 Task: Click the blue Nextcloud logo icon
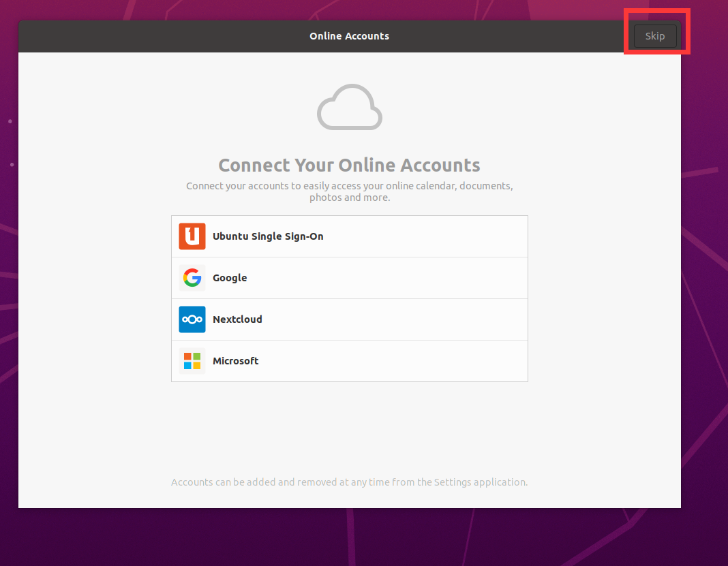point(192,319)
